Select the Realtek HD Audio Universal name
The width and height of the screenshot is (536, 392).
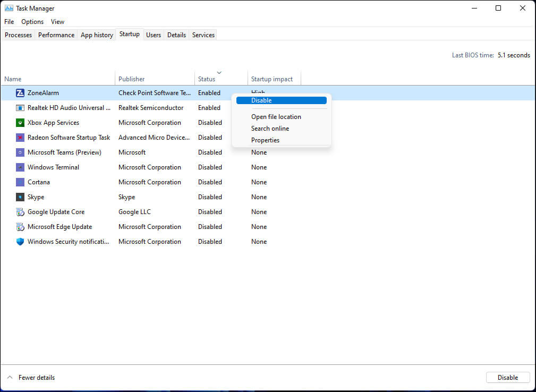tap(69, 108)
